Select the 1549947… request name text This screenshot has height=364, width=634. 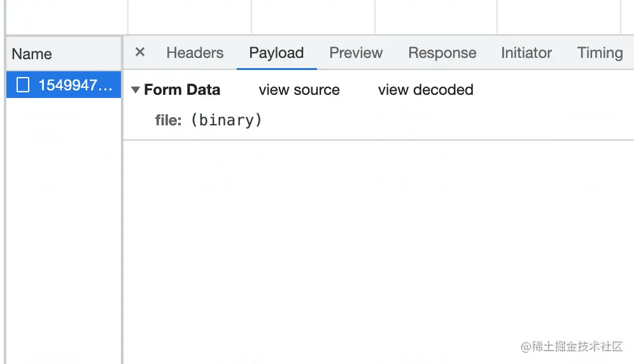click(x=76, y=85)
